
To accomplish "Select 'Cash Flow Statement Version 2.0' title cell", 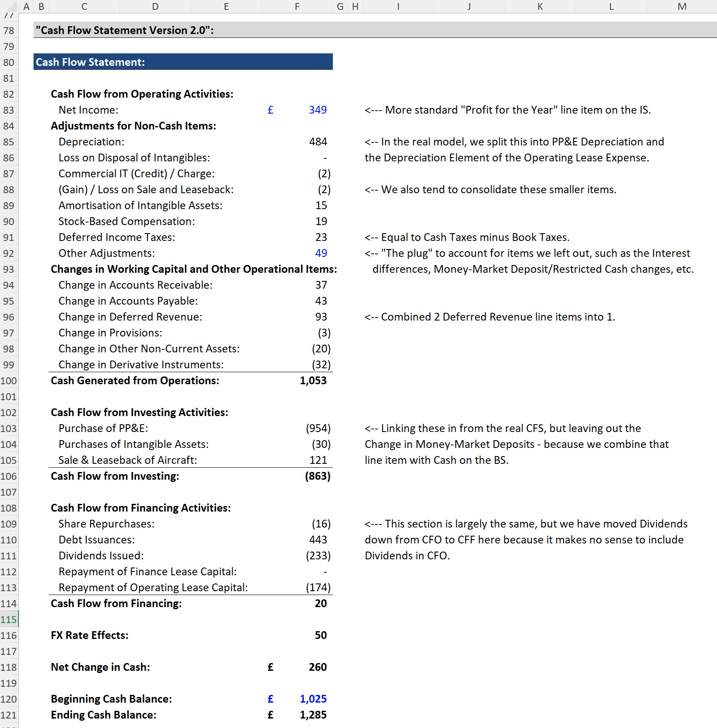I will point(125,30).
